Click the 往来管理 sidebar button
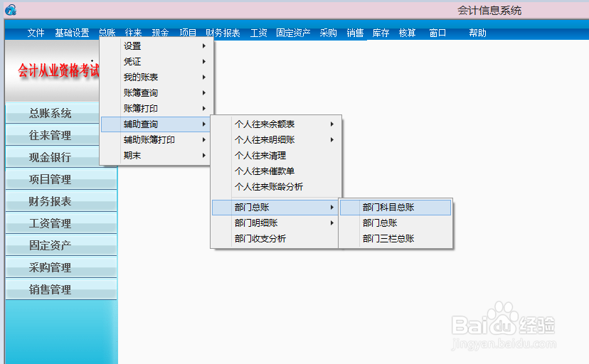 point(52,135)
